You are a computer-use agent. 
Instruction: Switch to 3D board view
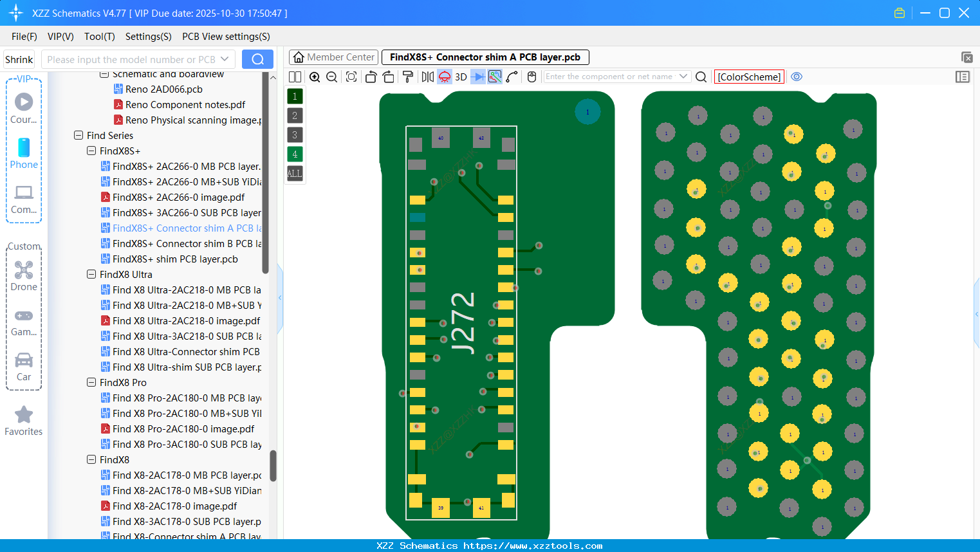(460, 77)
